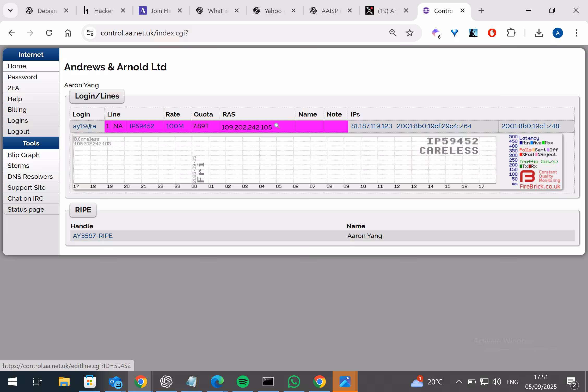Open the zoom magnifier in address bar
The height and width of the screenshot is (392, 588).
pos(393,33)
